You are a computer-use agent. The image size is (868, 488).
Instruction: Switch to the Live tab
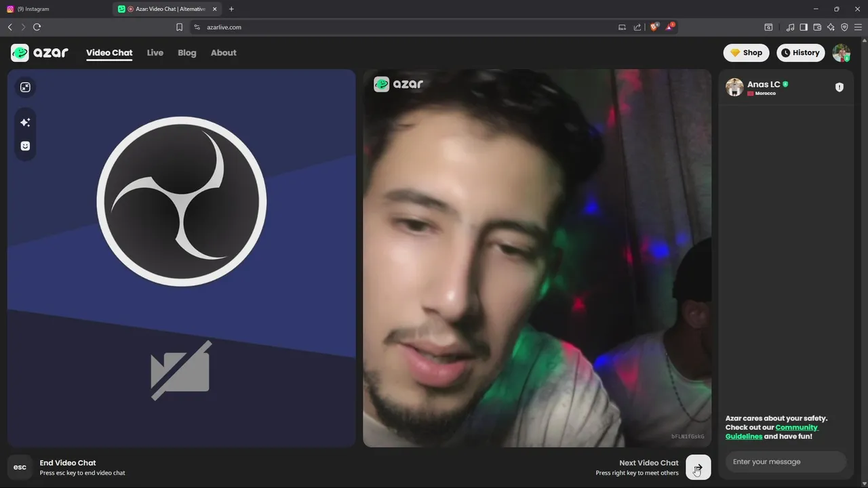coord(155,53)
